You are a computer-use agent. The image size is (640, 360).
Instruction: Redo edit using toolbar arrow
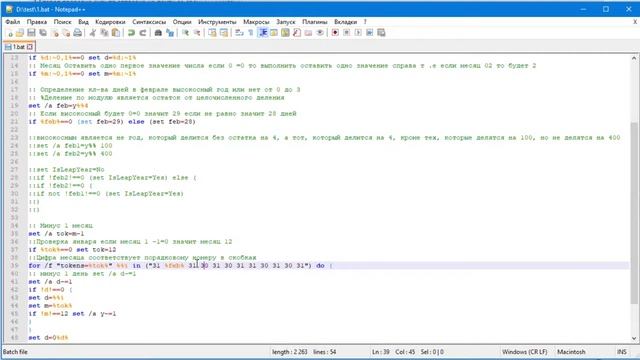[143, 33]
